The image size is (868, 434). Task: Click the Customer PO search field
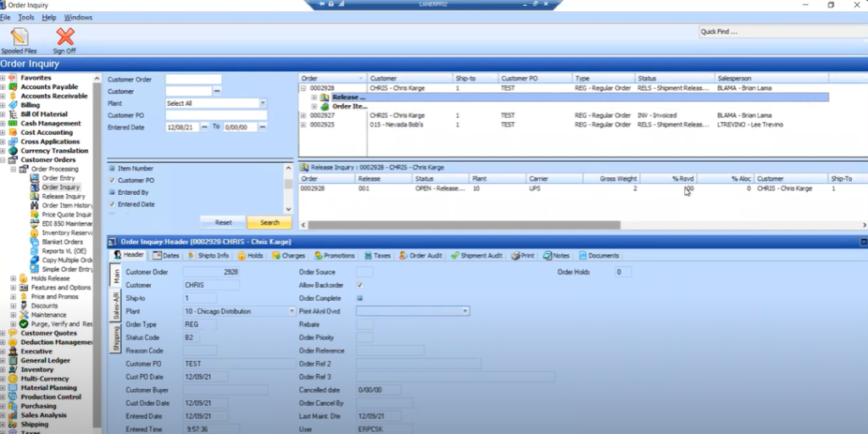pyautogui.click(x=216, y=115)
